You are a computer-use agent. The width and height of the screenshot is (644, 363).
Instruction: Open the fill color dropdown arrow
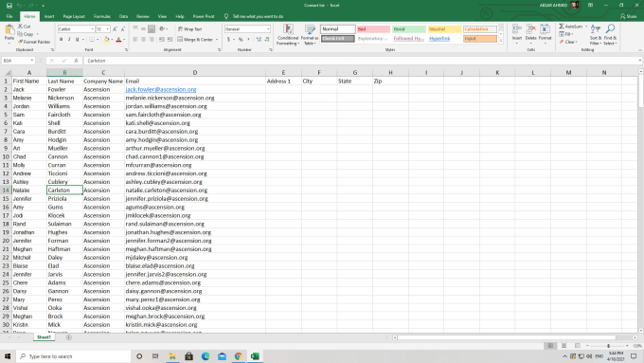tap(112, 40)
